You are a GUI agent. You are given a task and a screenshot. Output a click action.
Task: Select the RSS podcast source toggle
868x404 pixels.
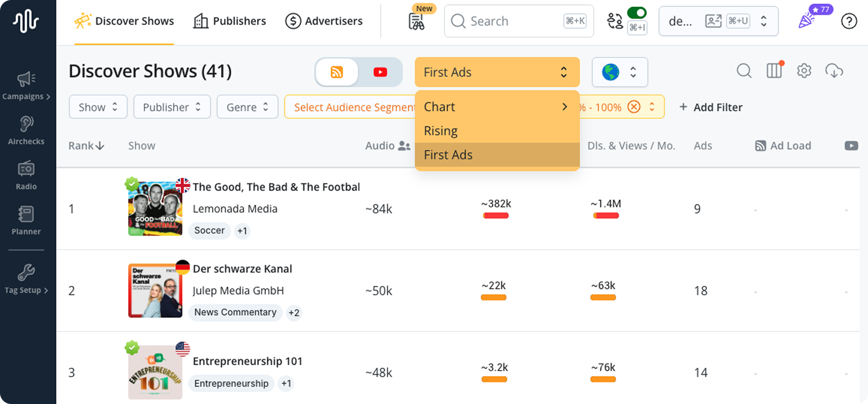point(336,72)
